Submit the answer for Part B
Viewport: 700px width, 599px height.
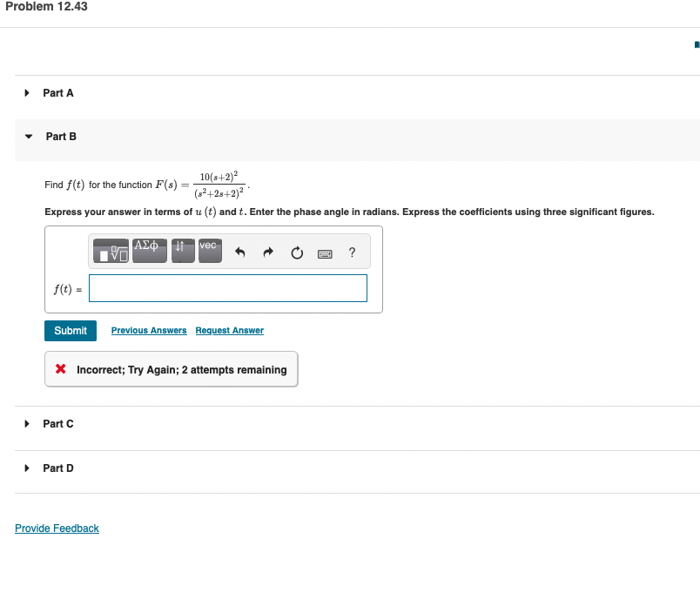click(x=71, y=331)
